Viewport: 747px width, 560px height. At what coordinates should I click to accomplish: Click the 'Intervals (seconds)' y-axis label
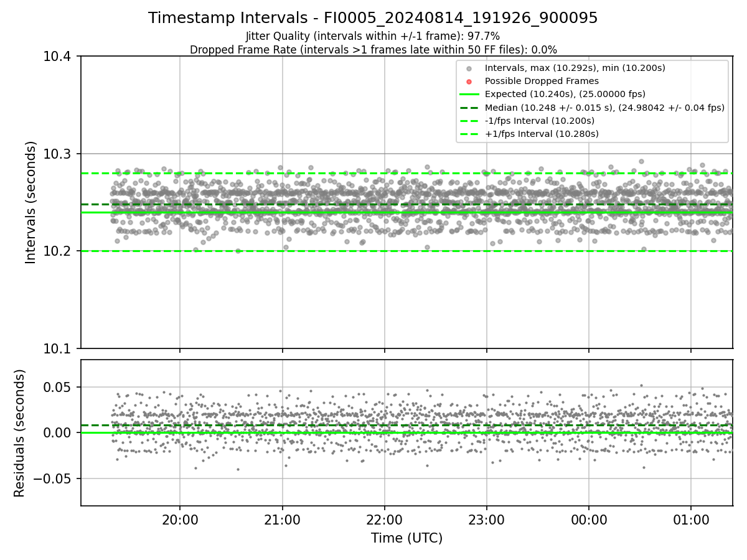click(31, 202)
